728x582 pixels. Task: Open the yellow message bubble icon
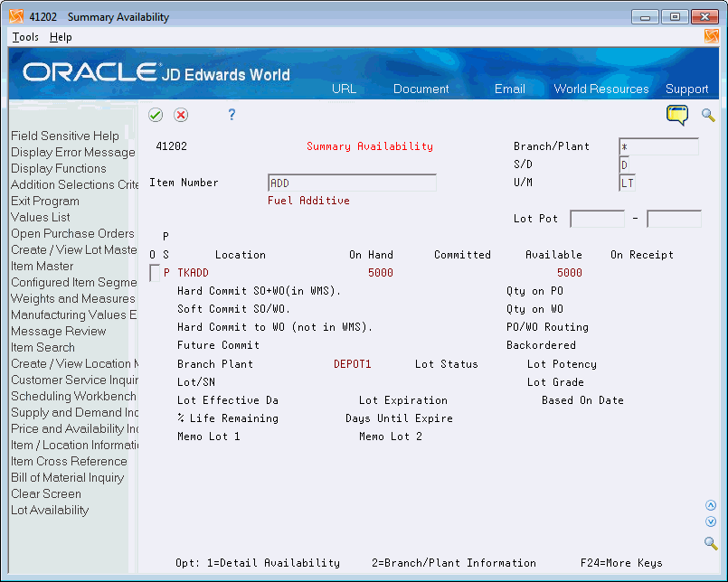677,115
